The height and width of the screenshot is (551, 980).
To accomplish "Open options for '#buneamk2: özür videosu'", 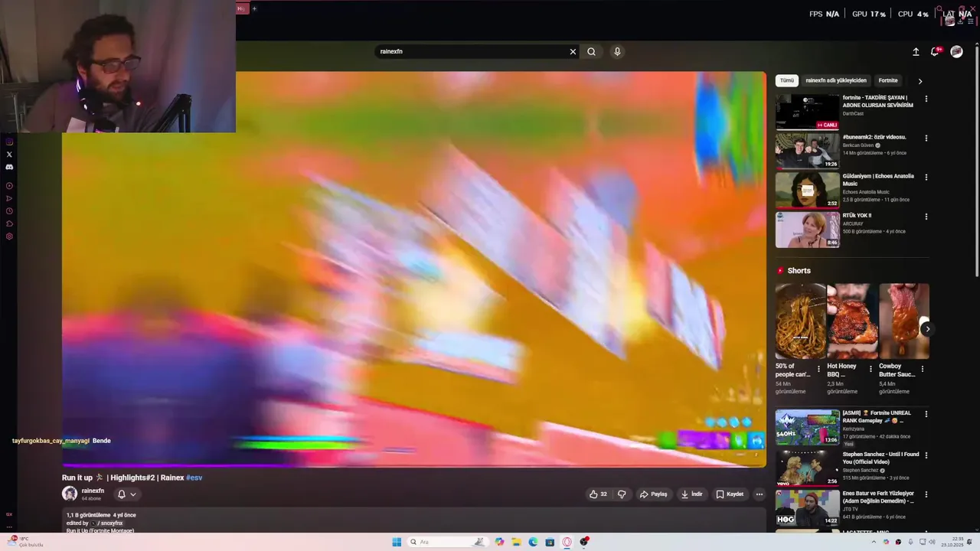I will (x=926, y=139).
